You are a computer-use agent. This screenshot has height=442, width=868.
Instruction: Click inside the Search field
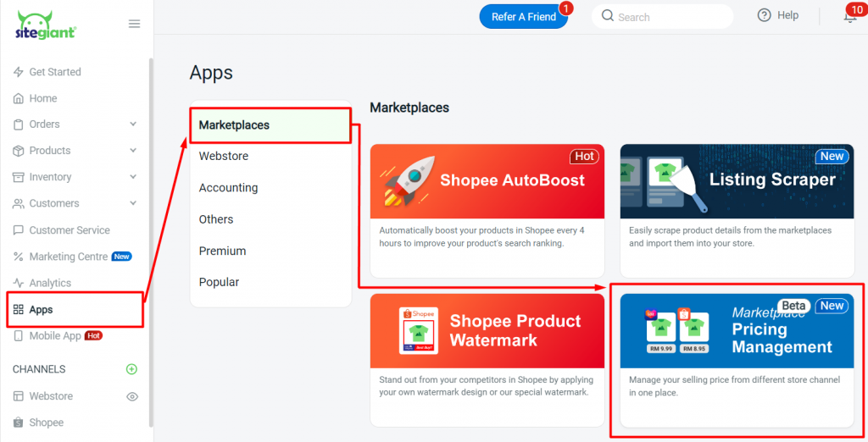point(663,17)
